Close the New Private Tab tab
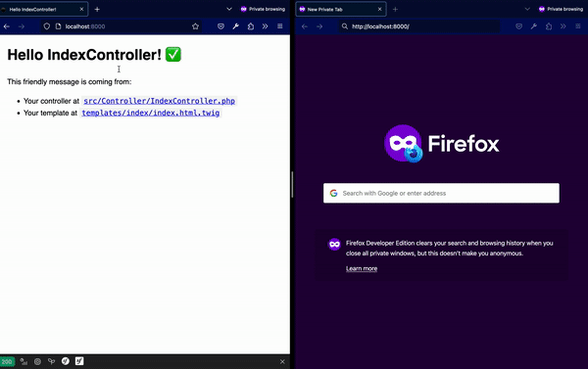The height and width of the screenshot is (369, 588). 379,10
